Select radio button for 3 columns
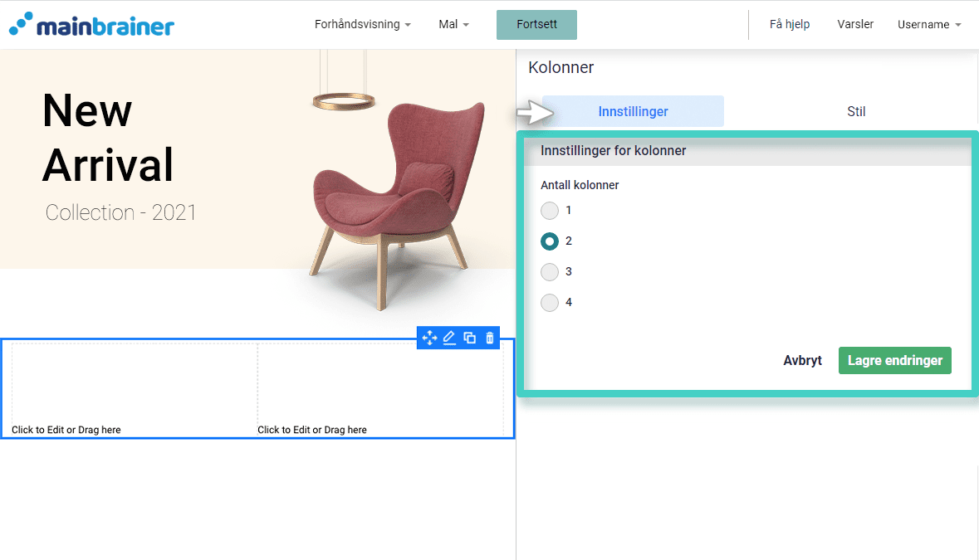 pos(549,271)
